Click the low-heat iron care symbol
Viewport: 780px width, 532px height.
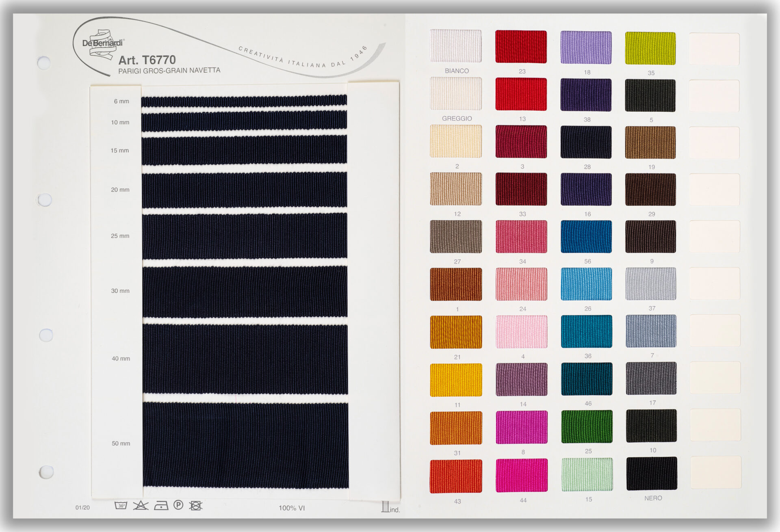click(161, 506)
